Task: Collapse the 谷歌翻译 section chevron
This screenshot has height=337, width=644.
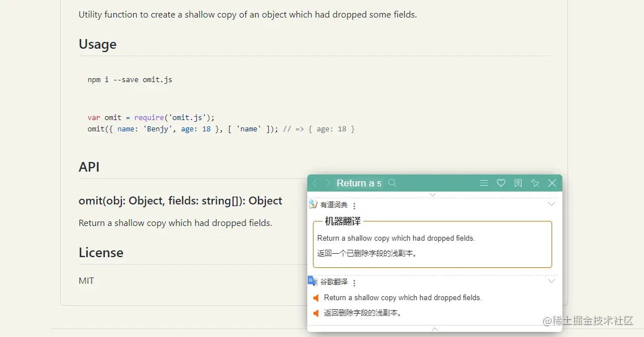Action: [552, 281]
